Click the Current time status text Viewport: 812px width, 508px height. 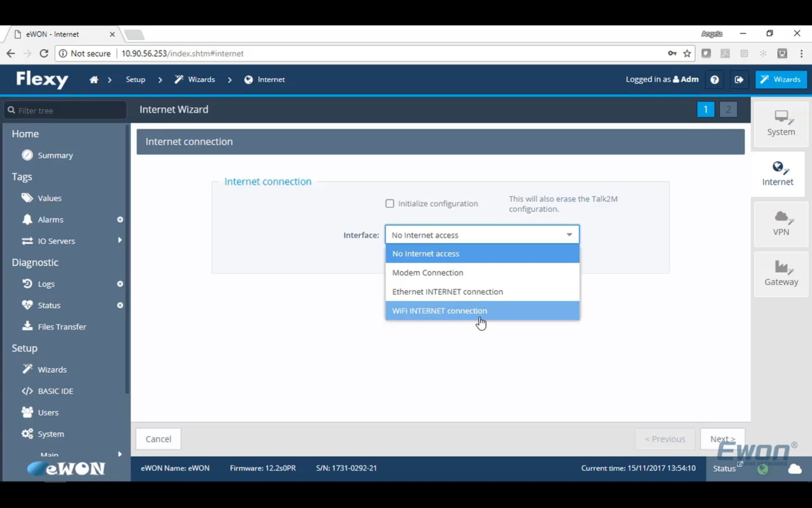[638, 468]
